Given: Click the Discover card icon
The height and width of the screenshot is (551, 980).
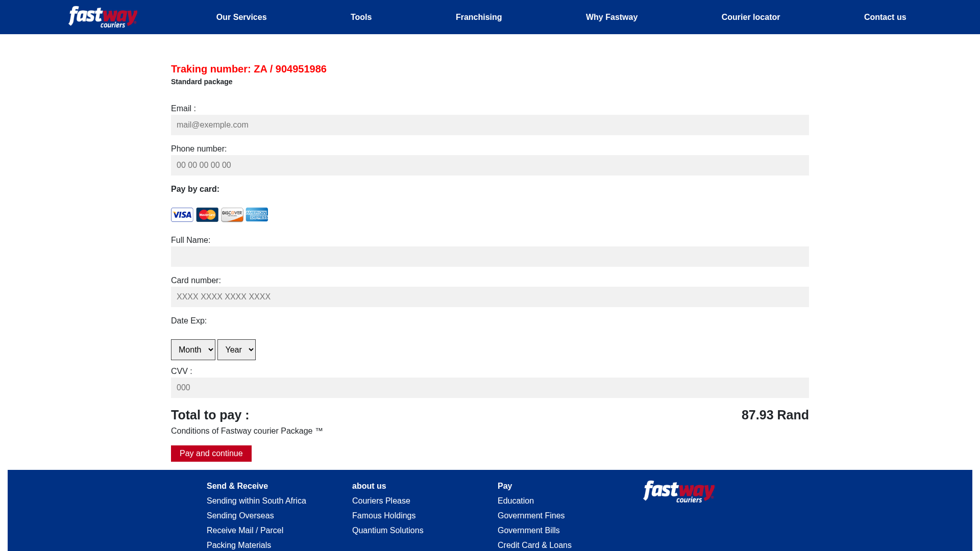Looking at the screenshot, I should [232, 215].
